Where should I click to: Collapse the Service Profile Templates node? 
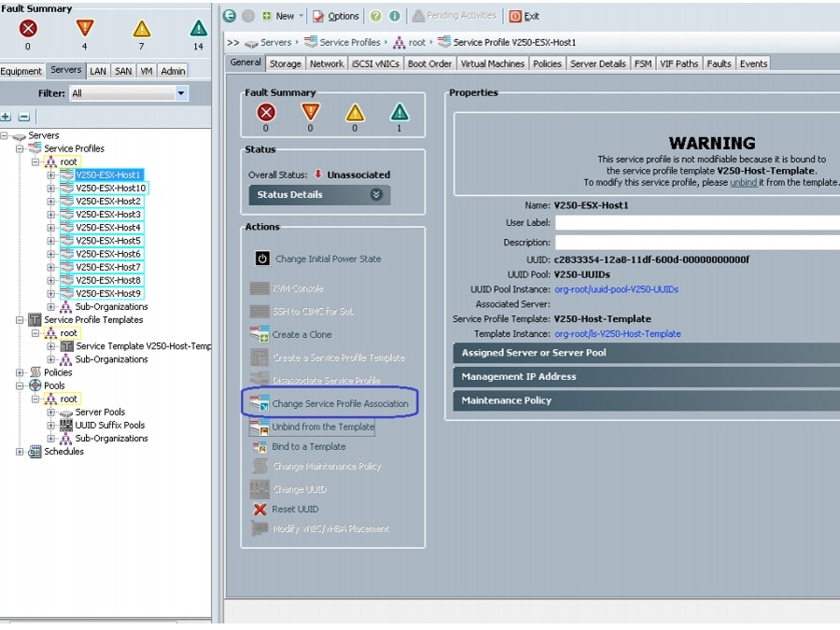coord(20,320)
